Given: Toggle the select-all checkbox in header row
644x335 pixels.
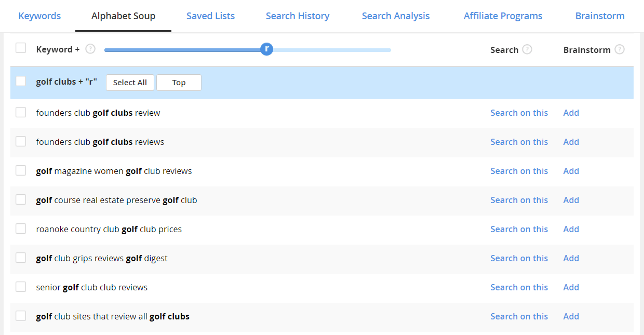Looking at the screenshot, I should coord(21,48).
